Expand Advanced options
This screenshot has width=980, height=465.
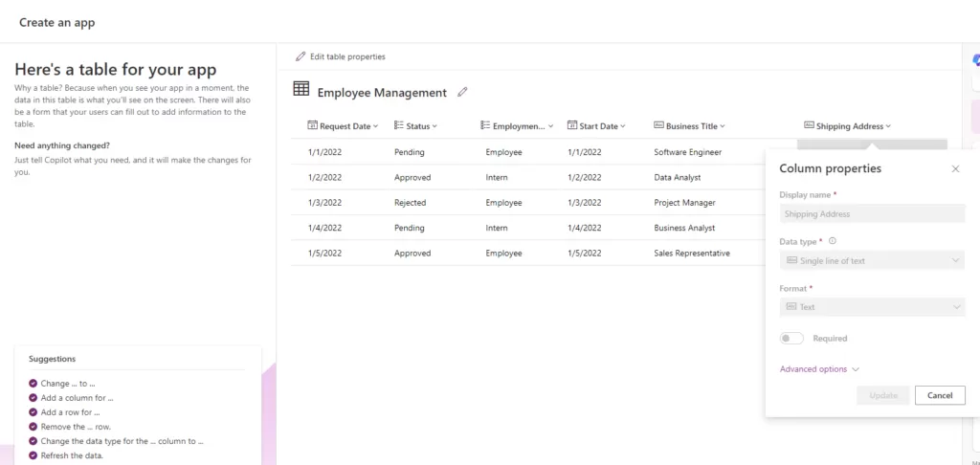[819, 369]
